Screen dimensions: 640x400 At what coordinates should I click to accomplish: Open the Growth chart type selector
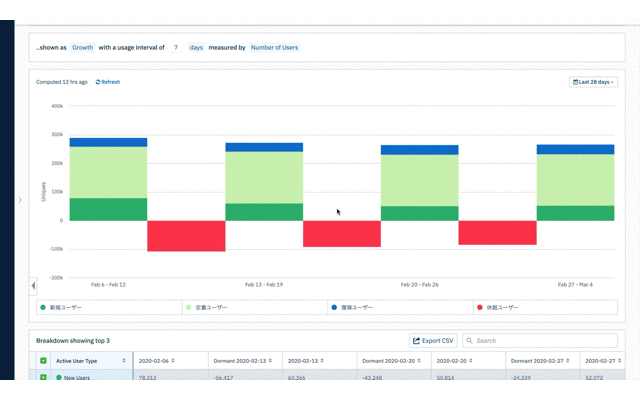pyautogui.click(x=82, y=47)
